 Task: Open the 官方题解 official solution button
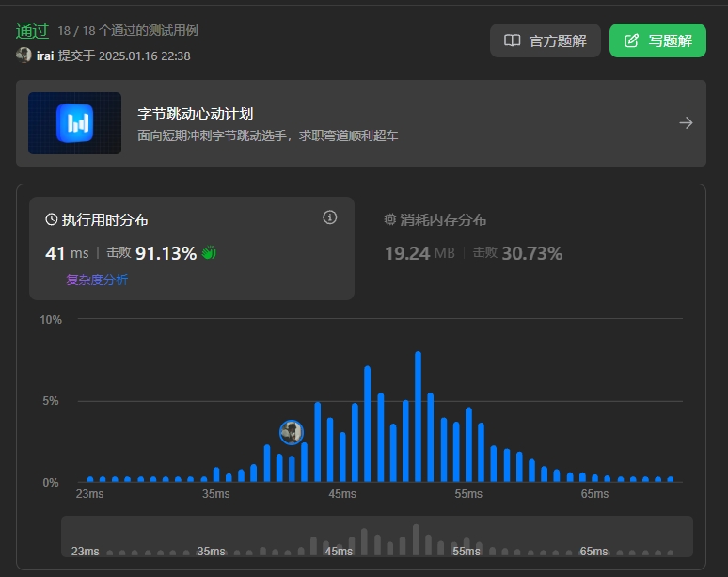[x=546, y=40]
